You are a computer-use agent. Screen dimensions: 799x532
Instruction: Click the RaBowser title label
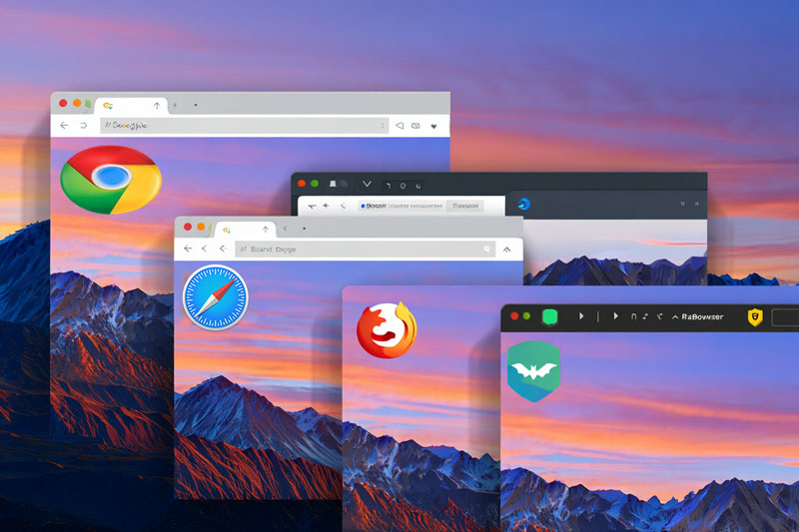701,316
